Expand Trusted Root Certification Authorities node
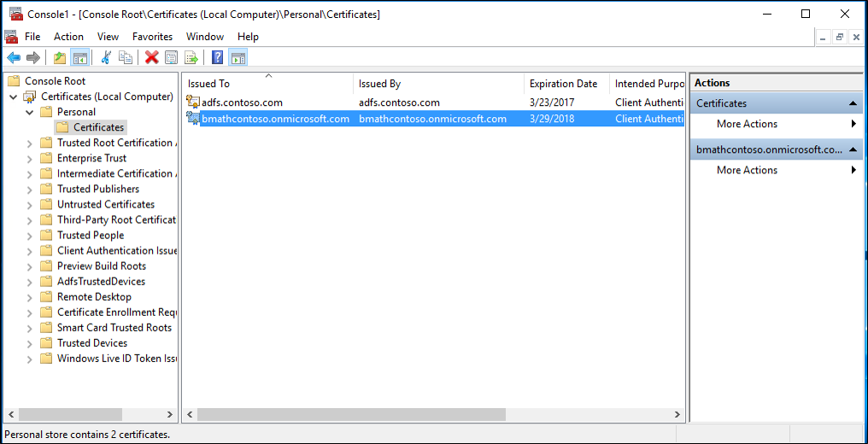Screen dimensions: 868x444 29,143
